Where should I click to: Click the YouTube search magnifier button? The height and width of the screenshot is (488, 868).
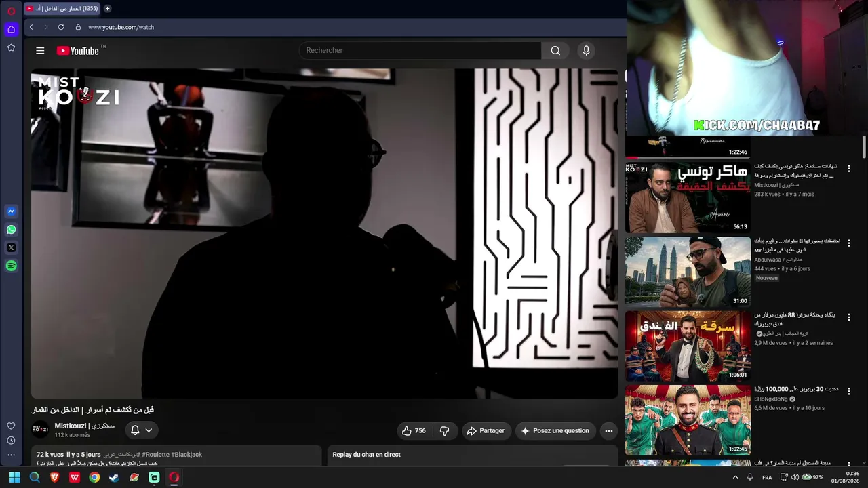pyautogui.click(x=555, y=50)
